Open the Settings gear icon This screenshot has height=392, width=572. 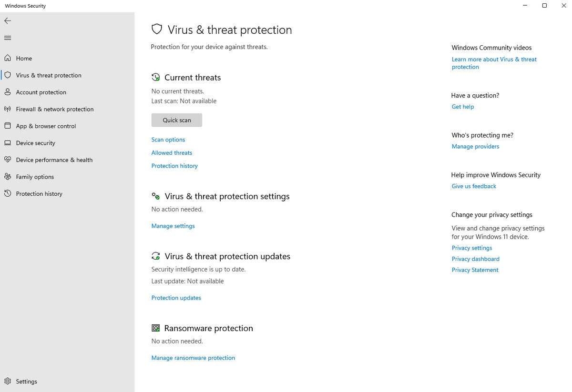(8, 381)
